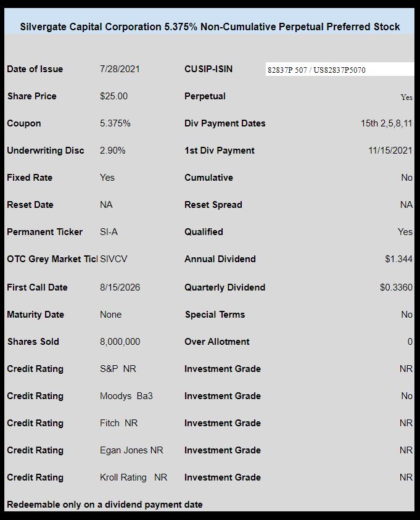This screenshot has width=420, height=520.
Task: Click the Permanent Ticker value SI-A
Action: (x=109, y=232)
